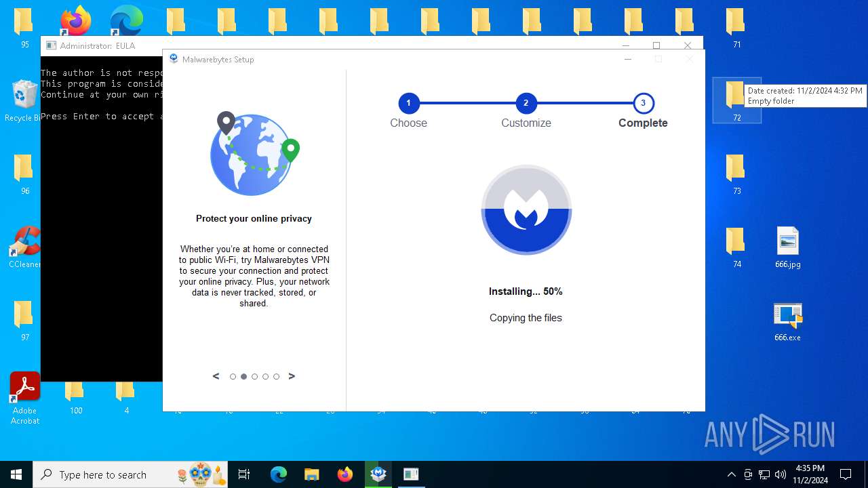Open volume control tray icon
This screenshot has width=868, height=488.
point(781,474)
